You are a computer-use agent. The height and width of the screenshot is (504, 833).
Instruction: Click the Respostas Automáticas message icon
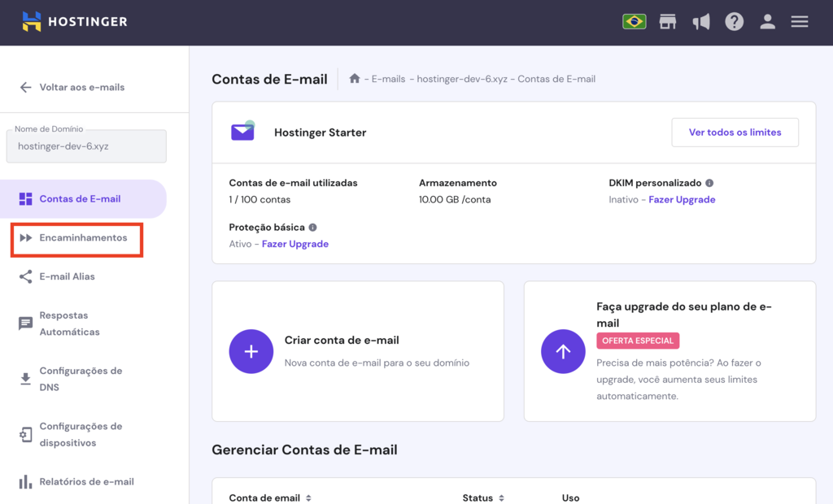[x=25, y=324]
